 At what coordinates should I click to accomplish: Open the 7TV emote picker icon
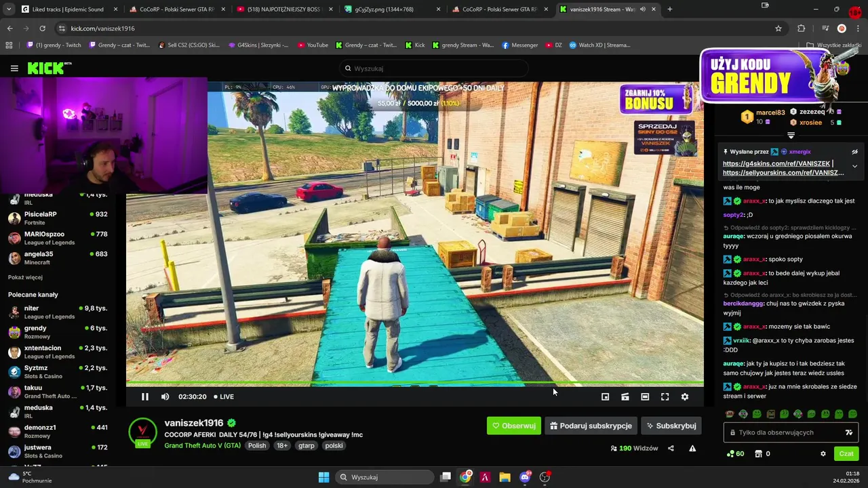(849, 432)
